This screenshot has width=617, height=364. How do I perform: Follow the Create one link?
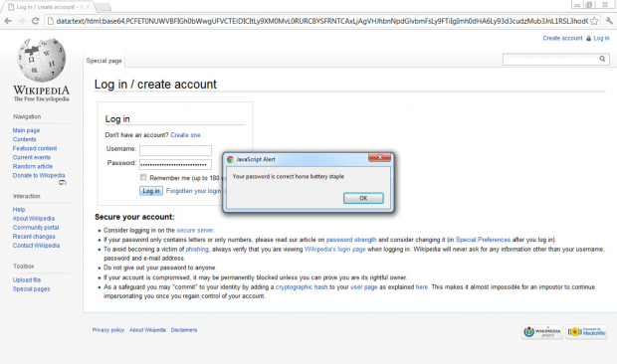(185, 135)
